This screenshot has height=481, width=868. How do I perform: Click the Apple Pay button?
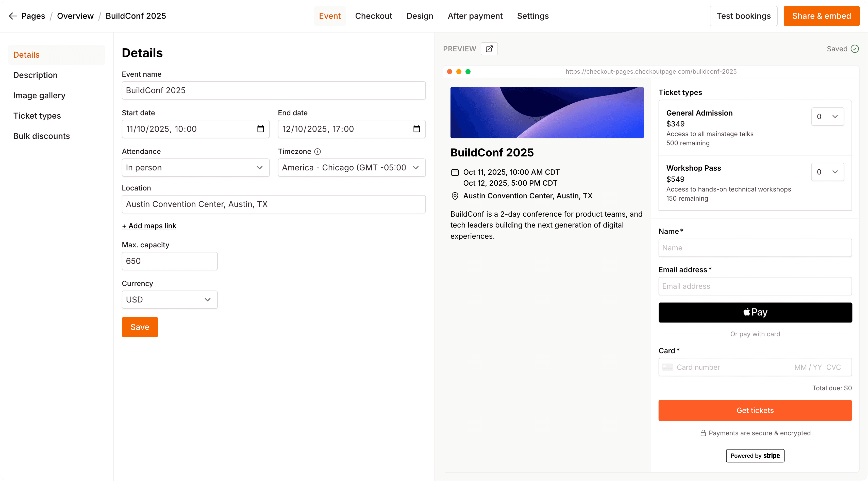coord(755,312)
